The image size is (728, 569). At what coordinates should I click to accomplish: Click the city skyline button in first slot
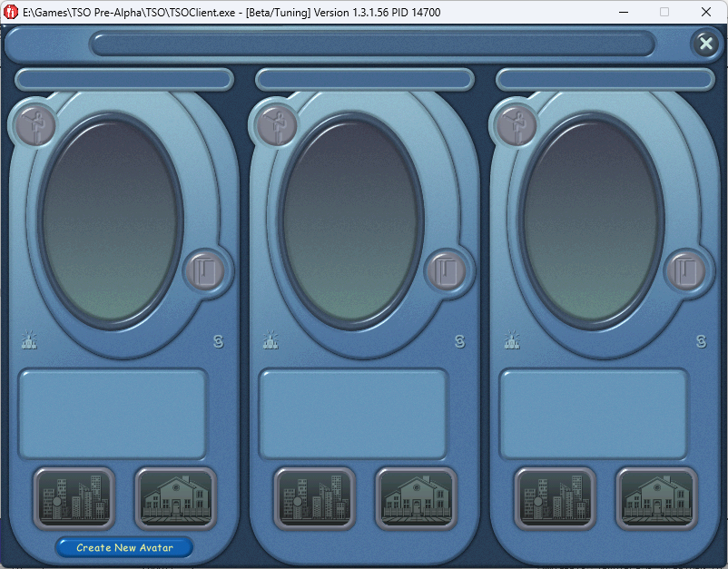(x=74, y=499)
